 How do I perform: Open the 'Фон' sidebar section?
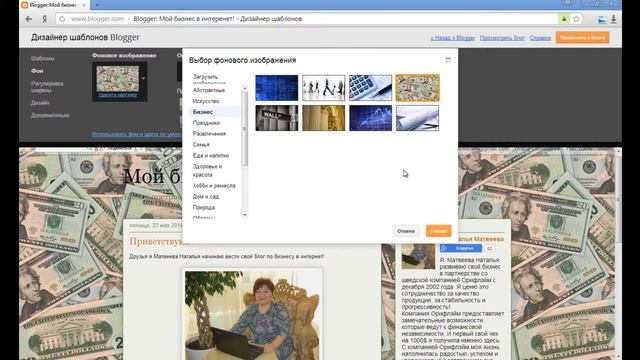[37, 71]
